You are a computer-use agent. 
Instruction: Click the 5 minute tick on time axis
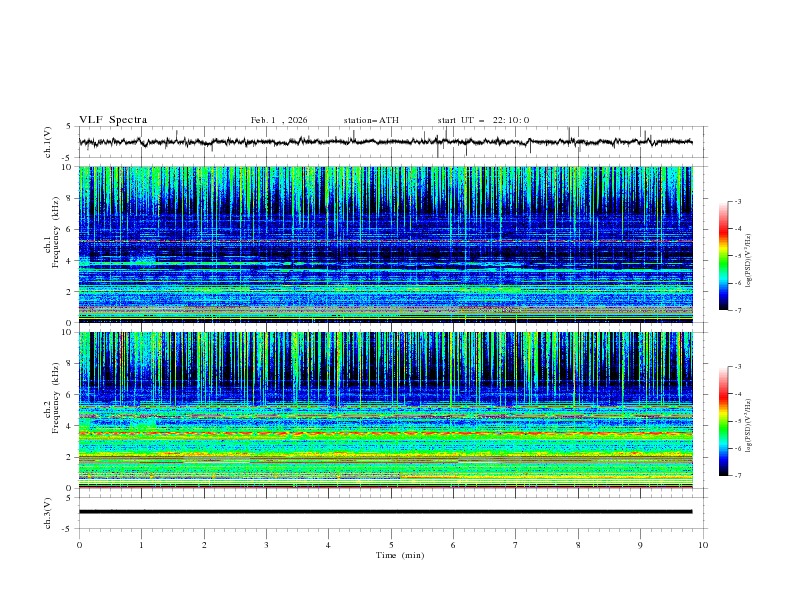(391, 545)
